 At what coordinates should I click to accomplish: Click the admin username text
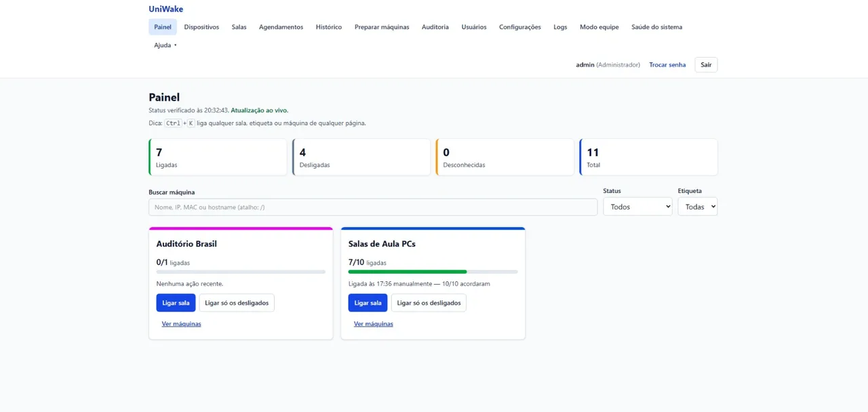[x=585, y=65]
